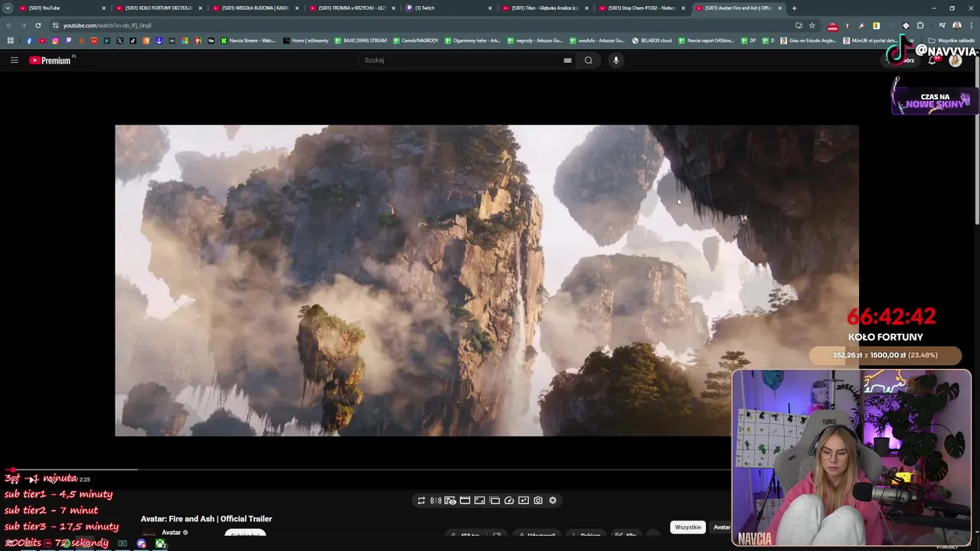The width and height of the screenshot is (980, 551).
Task: Open the YouTube account avatar menu
Action: [955, 60]
